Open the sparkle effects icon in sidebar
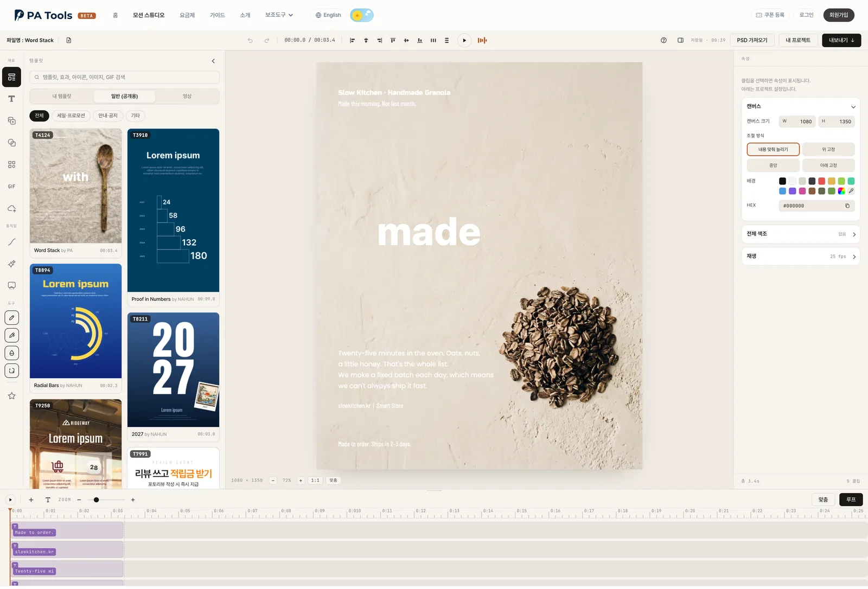 (11, 264)
